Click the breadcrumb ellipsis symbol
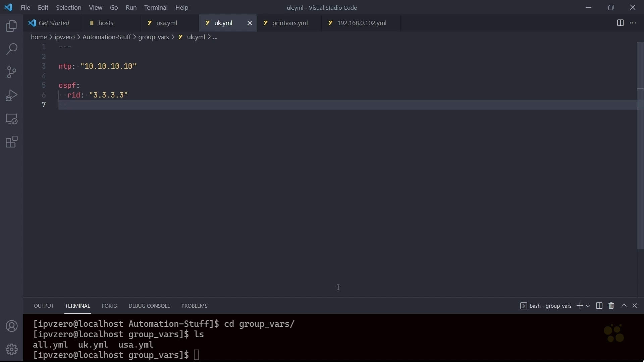The image size is (644, 362). click(x=215, y=37)
